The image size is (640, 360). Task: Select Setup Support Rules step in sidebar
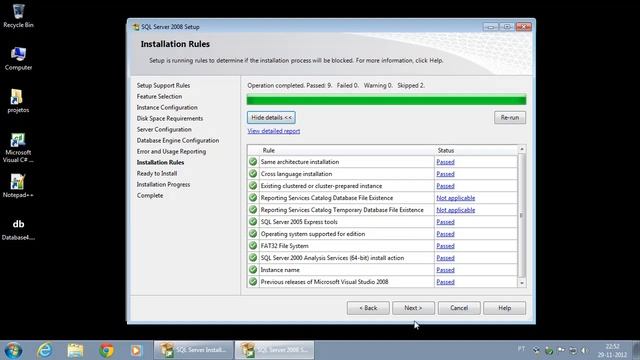pyautogui.click(x=163, y=85)
